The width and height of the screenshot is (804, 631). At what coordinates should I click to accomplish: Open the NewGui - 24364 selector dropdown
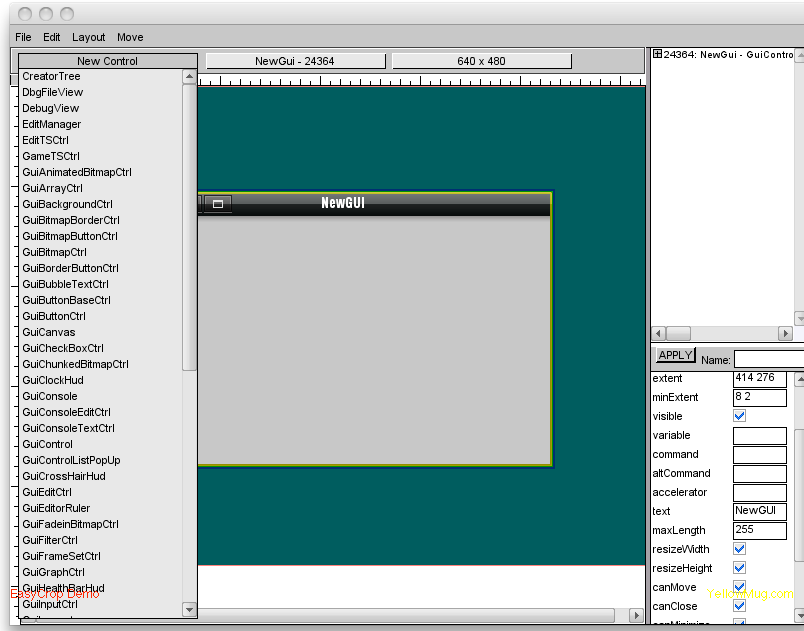tap(295, 61)
